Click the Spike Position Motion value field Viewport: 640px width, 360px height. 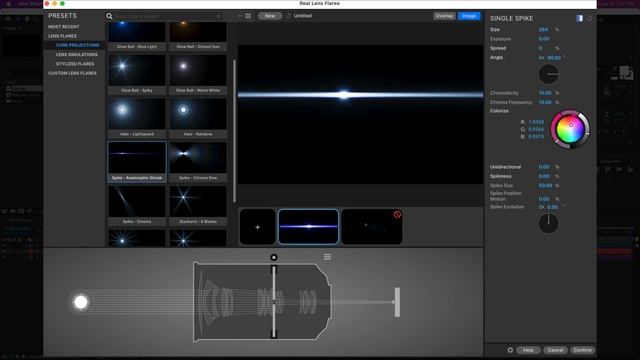coord(544,199)
